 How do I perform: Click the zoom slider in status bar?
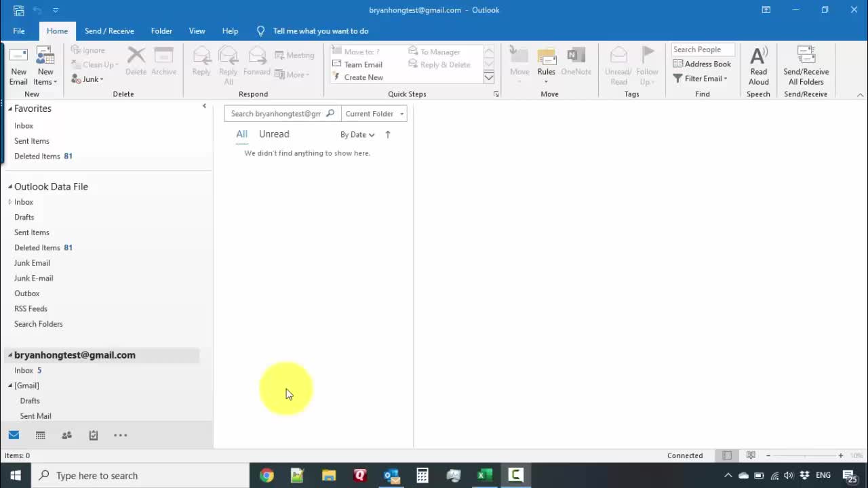(804, 455)
